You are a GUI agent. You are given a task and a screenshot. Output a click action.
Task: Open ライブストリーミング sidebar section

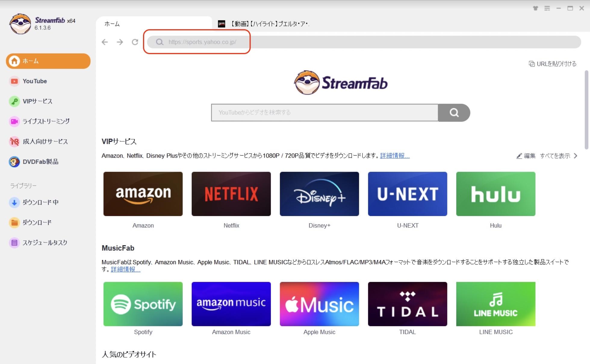click(x=48, y=121)
